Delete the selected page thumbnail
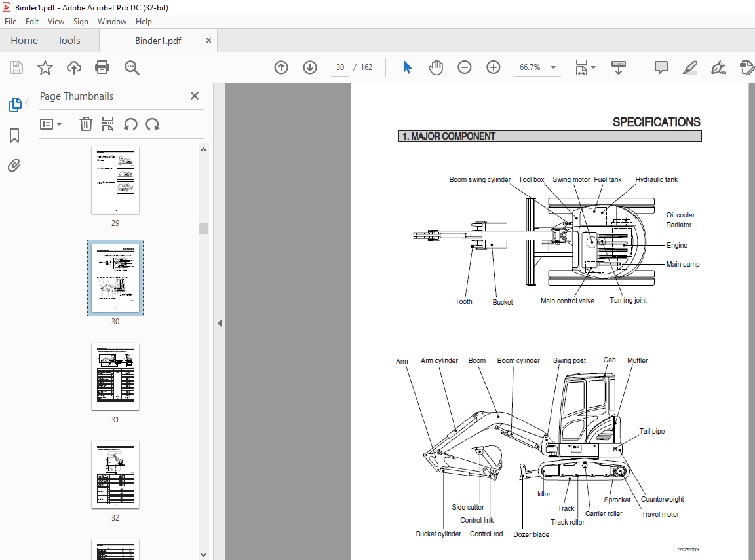 86,124
